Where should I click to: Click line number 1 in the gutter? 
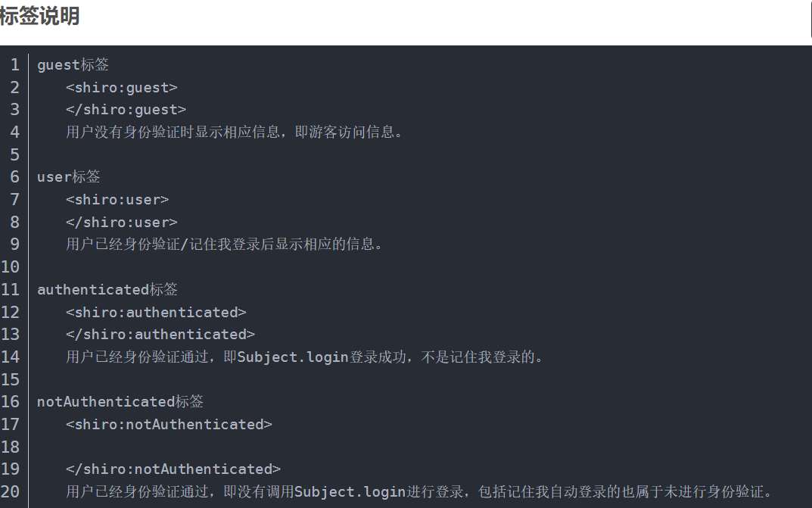coord(14,64)
